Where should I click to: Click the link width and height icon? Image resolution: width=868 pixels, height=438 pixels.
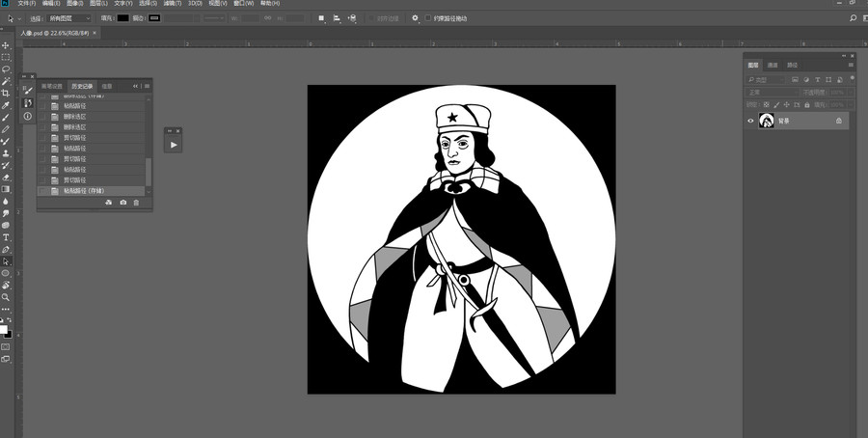[x=268, y=18]
